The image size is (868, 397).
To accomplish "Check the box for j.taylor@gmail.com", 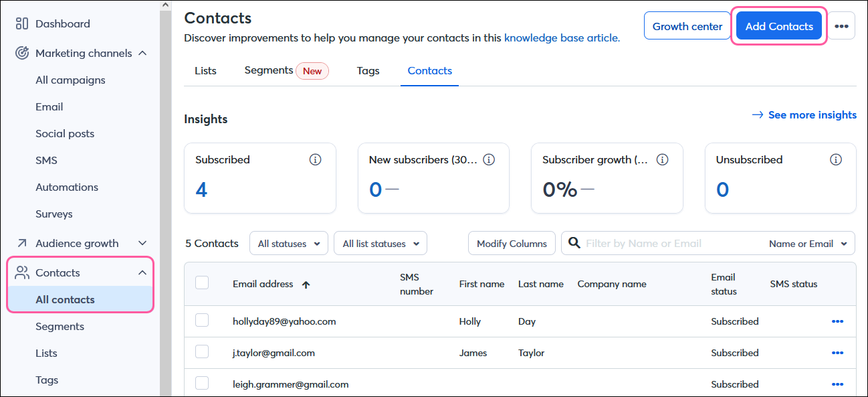I will pos(202,351).
